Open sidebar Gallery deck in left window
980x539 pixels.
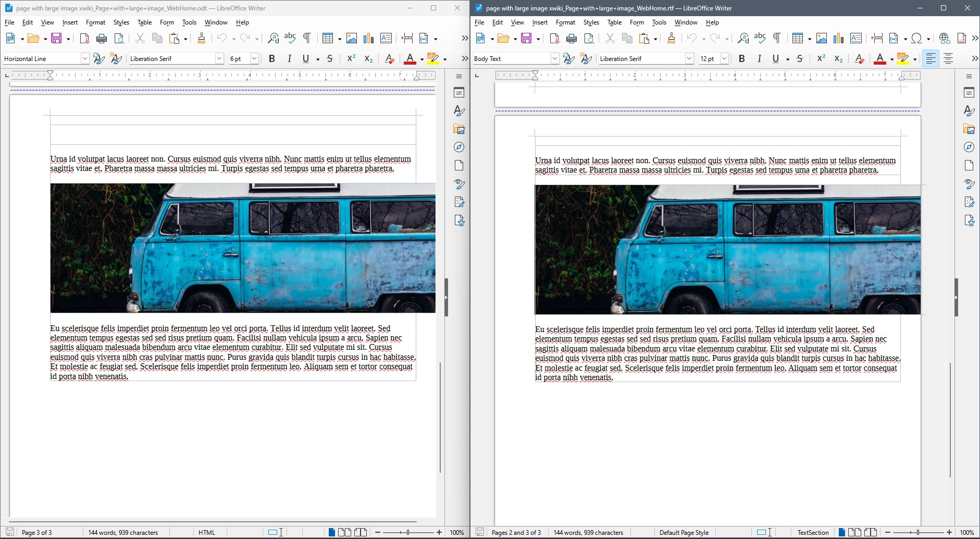point(459,129)
